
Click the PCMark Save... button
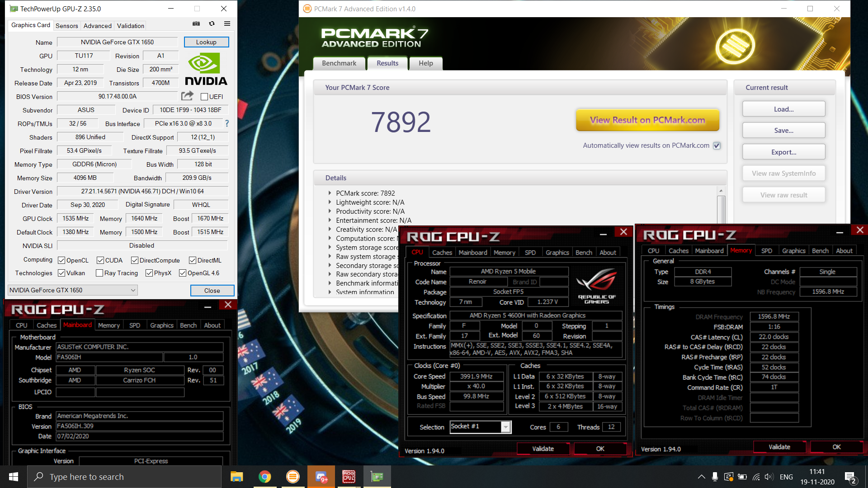click(x=783, y=130)
